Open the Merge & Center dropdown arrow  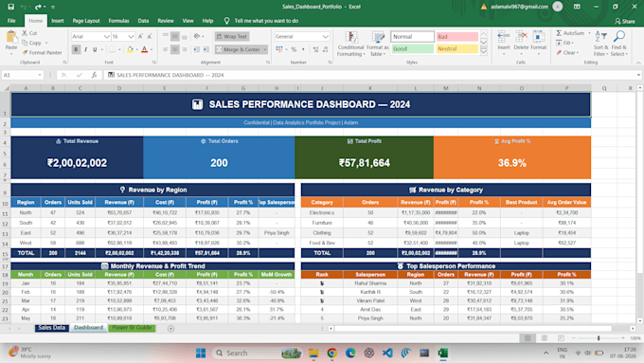pos(265,49)
